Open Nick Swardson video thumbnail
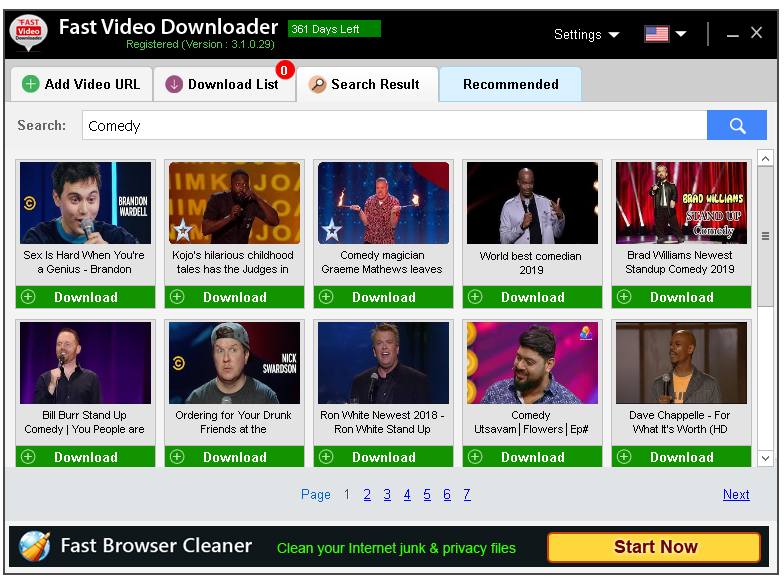Viewport: 784px width, 582px height. click(x=234, y=363)
